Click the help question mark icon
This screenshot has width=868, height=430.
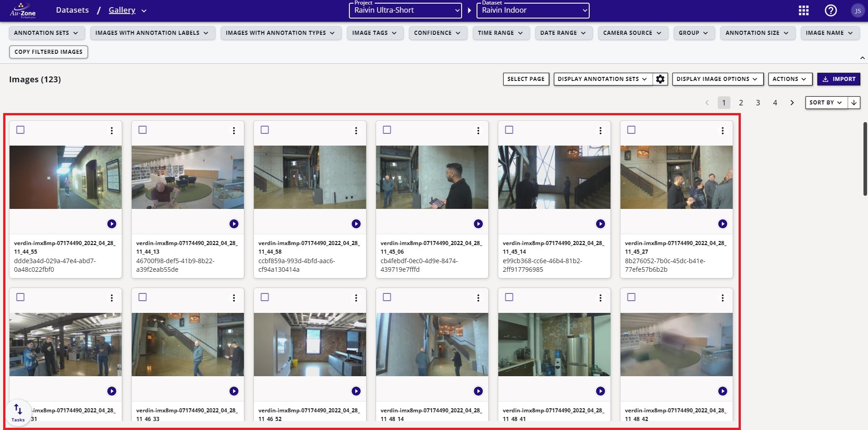click(x=830, y=10)
